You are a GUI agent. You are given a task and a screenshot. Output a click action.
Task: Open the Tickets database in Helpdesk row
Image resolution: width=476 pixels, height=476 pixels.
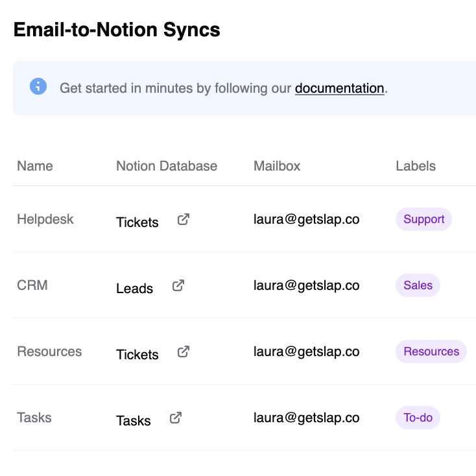pos(137,222)
